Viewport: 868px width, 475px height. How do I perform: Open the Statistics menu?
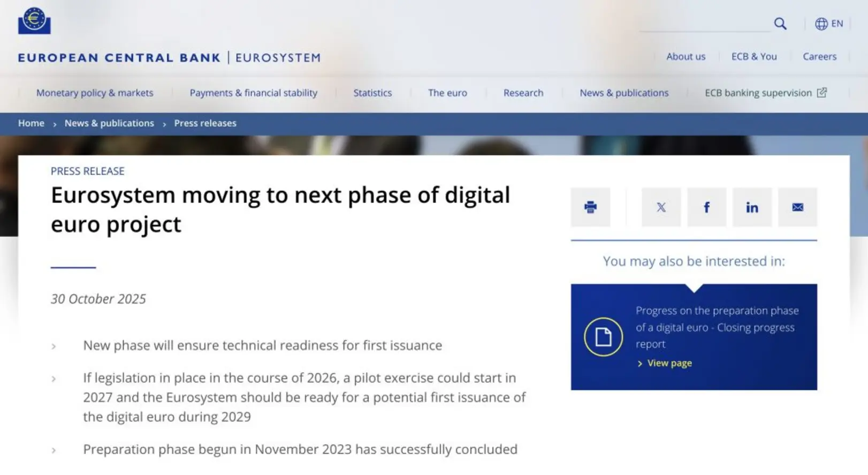(372, 93)
